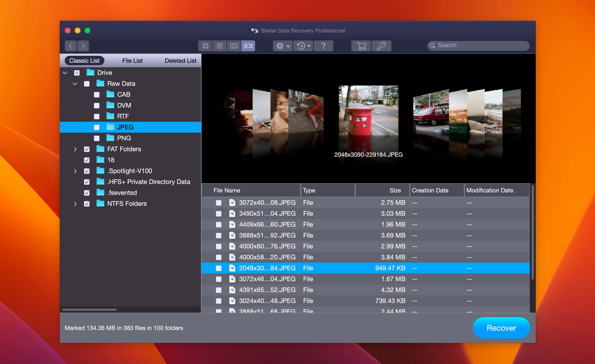Check the JPEG folder checkbox
Image resolution: width=595 pixels, height=364 pixels.
[97, 127]
